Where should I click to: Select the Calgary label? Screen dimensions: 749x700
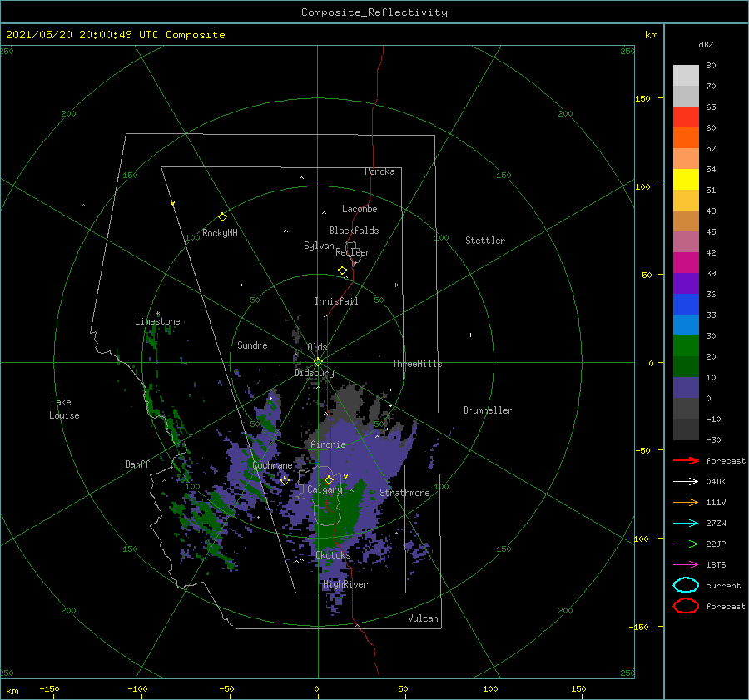pos(325,489)
